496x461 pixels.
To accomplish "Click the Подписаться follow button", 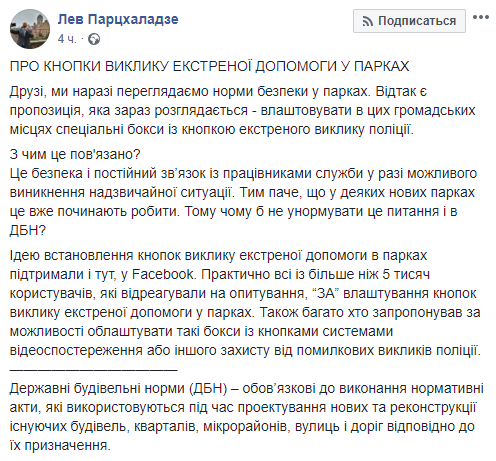I will click(x=409, y=21).
